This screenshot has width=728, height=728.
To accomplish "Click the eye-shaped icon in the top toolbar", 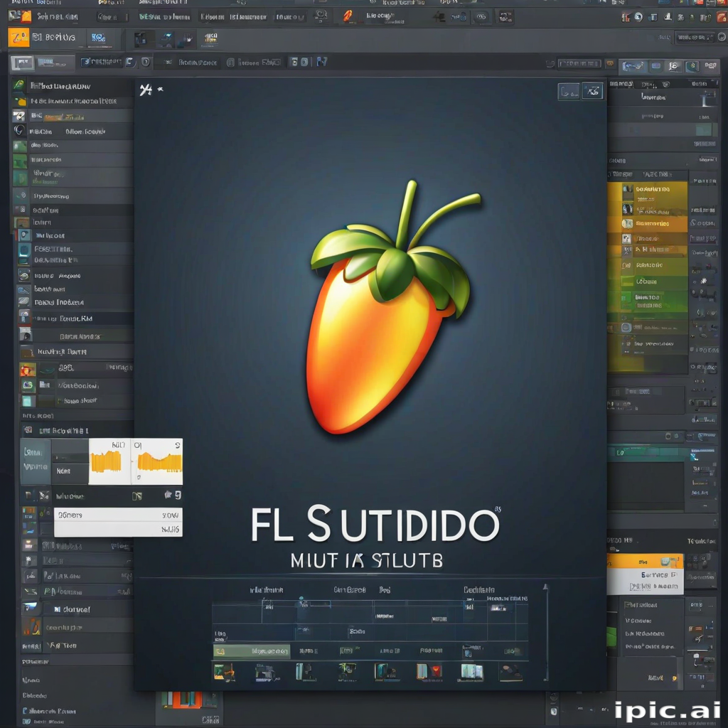I will click(481, 17).
